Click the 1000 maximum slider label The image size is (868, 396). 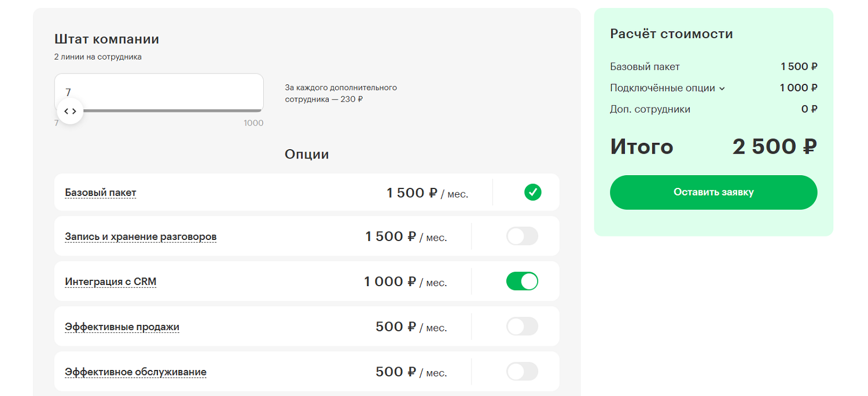253,123
